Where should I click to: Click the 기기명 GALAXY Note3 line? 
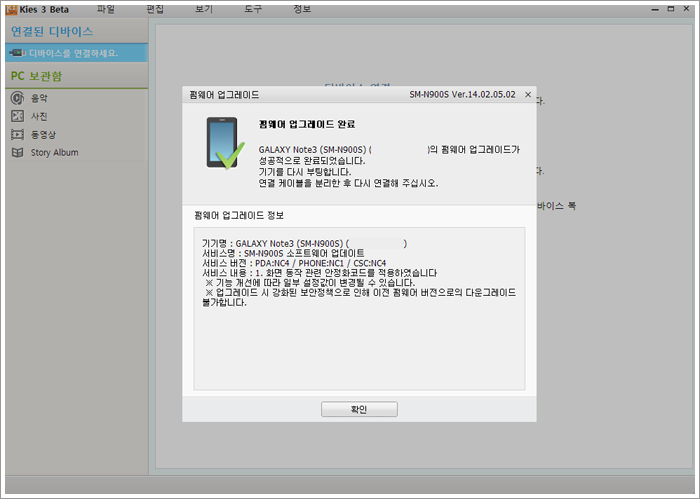pos(304,243)
